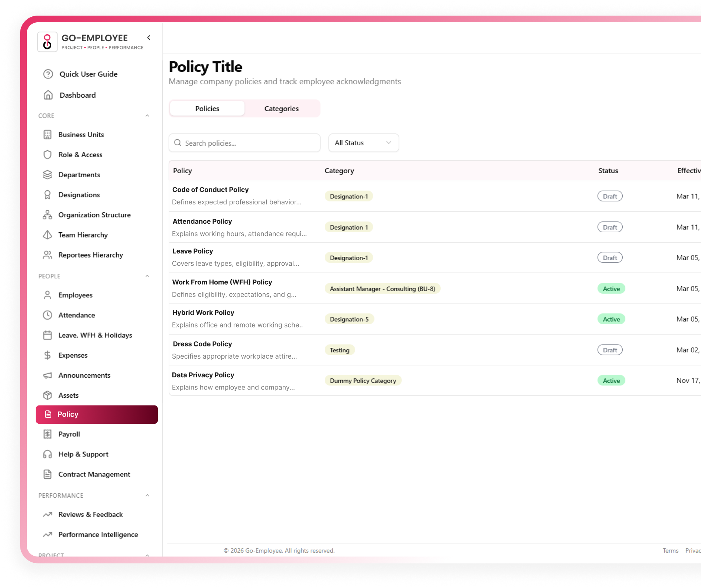Viewport: 701px width, 588px height.
Task: Click the Leave, WFH & Holidays calendar icon
Action: [48, 335]
